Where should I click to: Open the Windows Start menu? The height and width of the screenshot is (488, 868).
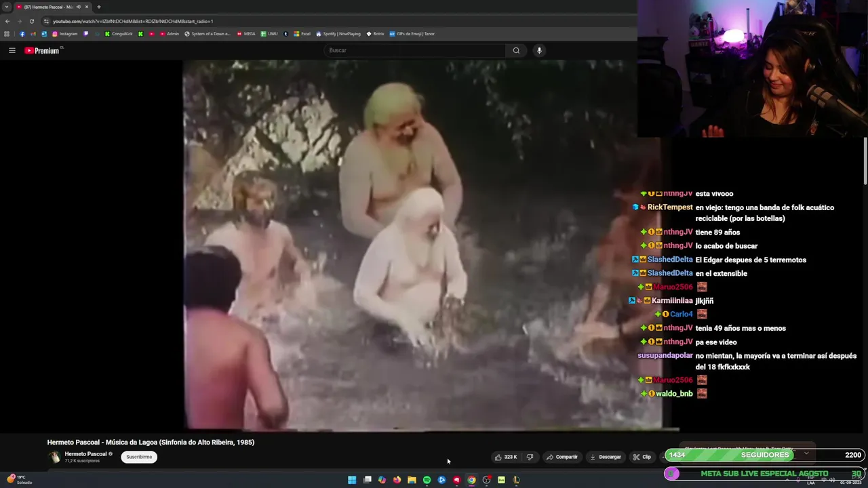[x=352, y=480]
